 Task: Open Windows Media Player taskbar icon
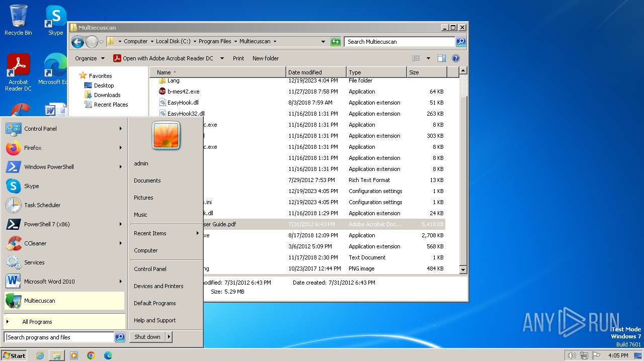click(74, 355)
